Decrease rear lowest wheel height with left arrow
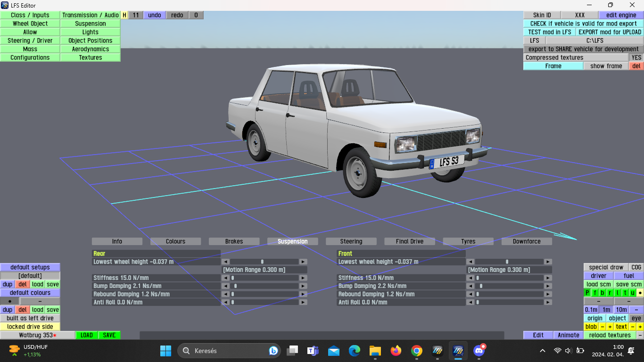This screenshot has height=362, width=644. pyautogui.click(x=226, y=262)
